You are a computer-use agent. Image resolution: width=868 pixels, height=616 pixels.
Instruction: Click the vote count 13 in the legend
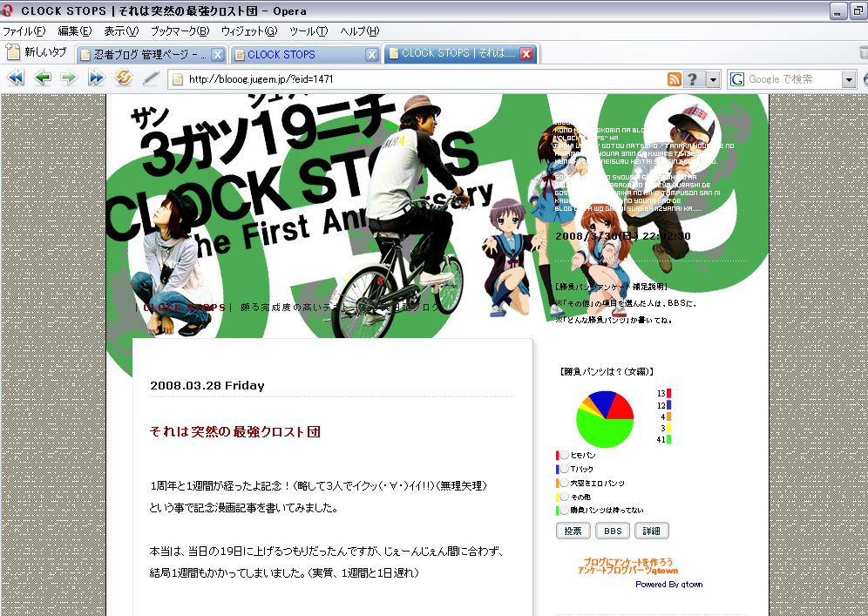tap(661, 394)
